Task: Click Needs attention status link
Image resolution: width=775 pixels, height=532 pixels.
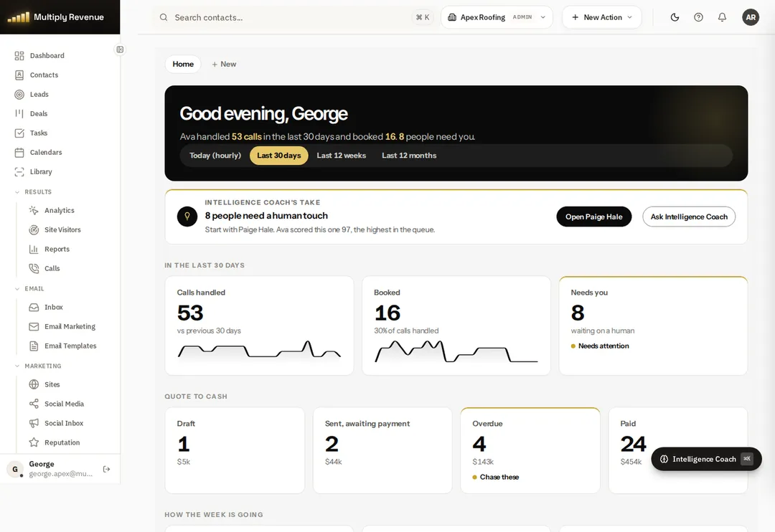Action: pos(599,346)
